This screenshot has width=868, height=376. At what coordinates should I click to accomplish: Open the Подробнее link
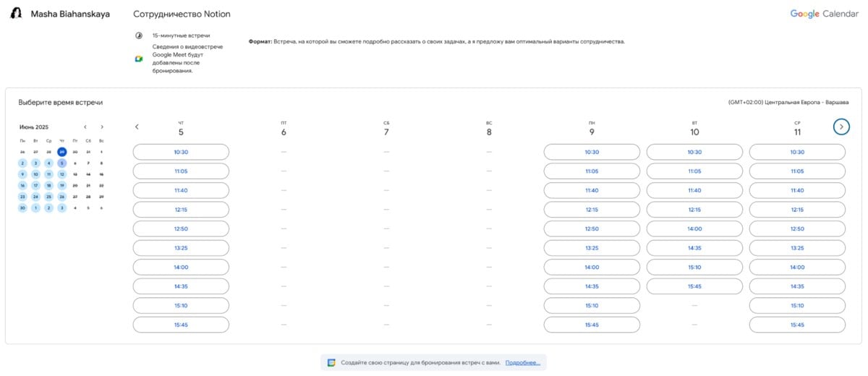[x=522, y=362]
